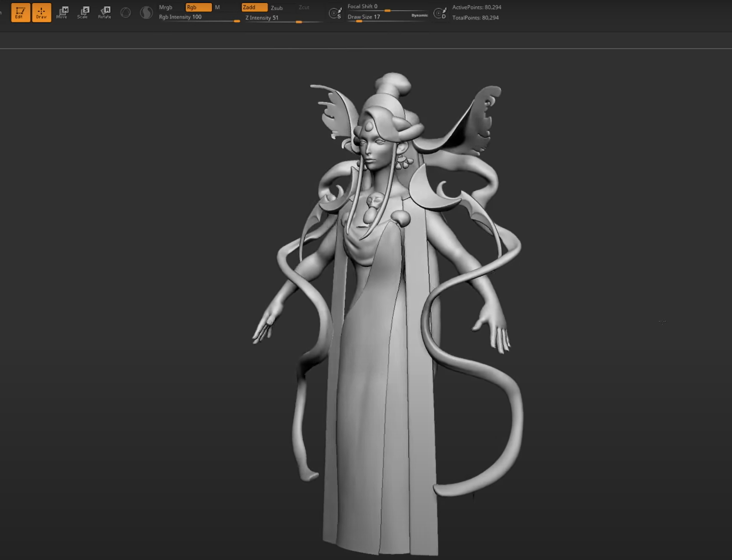This screenshot has height=560, width=732.
Task: Activate the Move tool
Action: click(x=62, y=13)
